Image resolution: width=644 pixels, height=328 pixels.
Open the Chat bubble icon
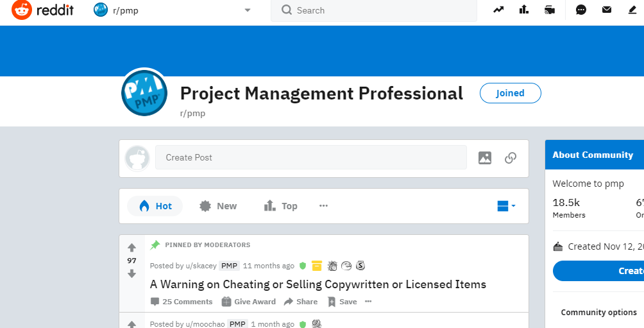coord(580,10)
